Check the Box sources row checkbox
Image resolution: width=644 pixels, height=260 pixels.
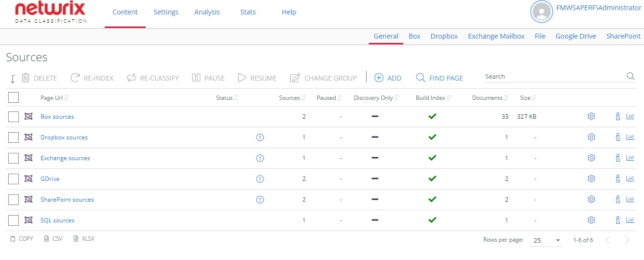point(14,117)
